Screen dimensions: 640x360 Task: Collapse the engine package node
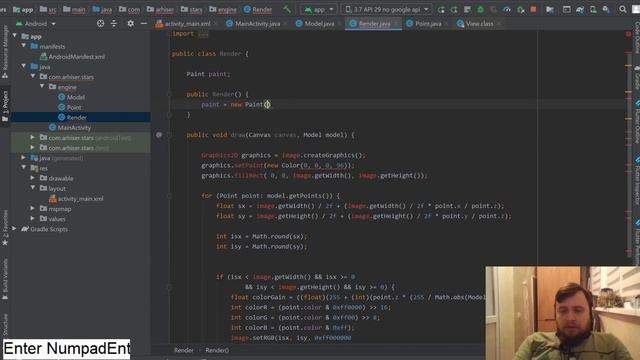42,86
